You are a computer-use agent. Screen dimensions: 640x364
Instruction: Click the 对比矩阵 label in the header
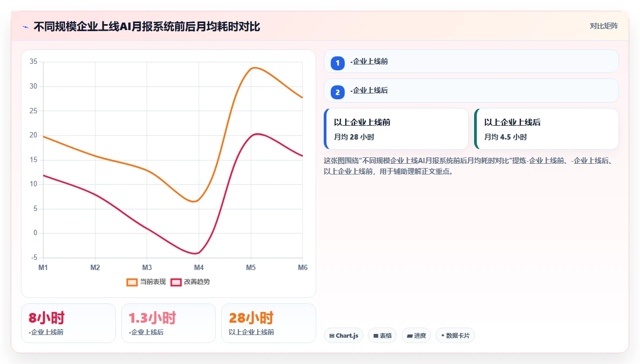click(x=603, y=26)
